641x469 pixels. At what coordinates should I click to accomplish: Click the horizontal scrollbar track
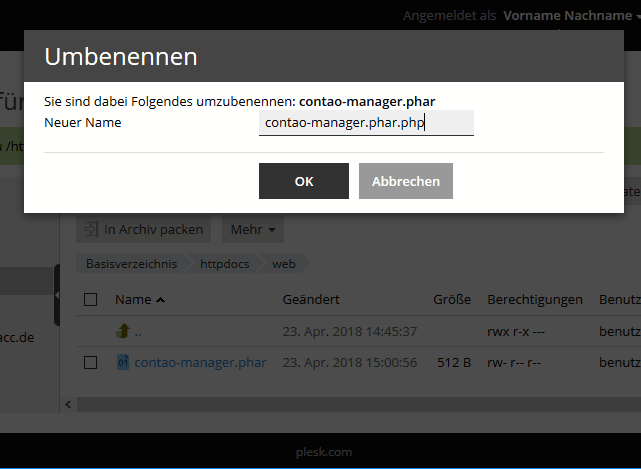(359, 404)
